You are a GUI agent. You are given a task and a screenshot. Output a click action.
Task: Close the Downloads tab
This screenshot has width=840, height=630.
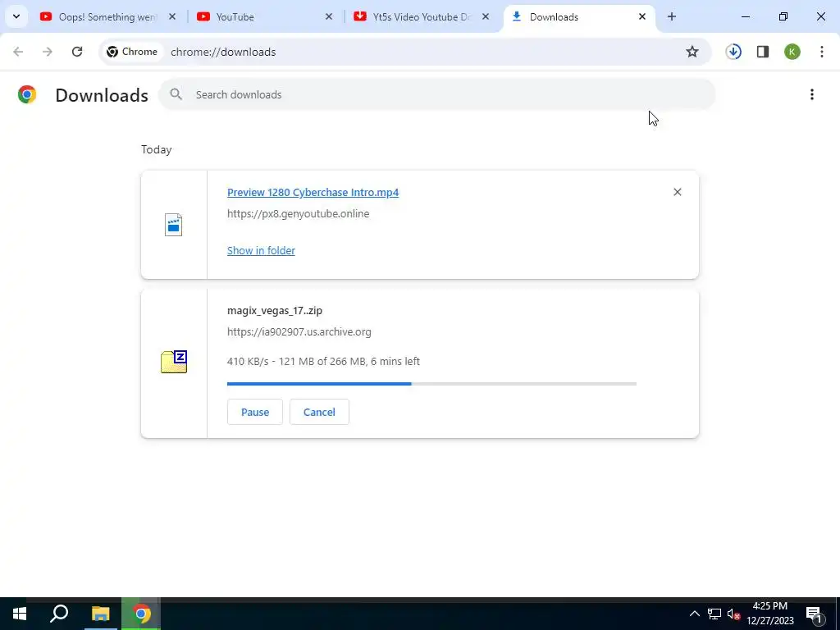[641, 16]
